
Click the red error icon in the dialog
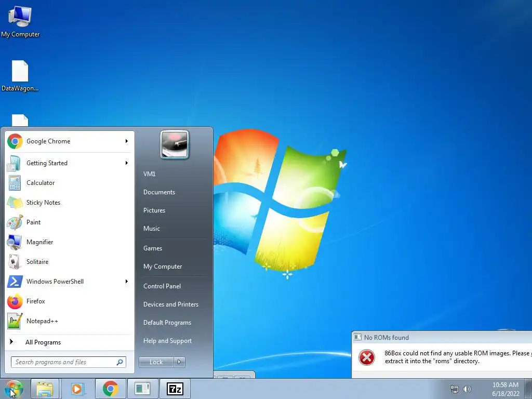[367, 357]
